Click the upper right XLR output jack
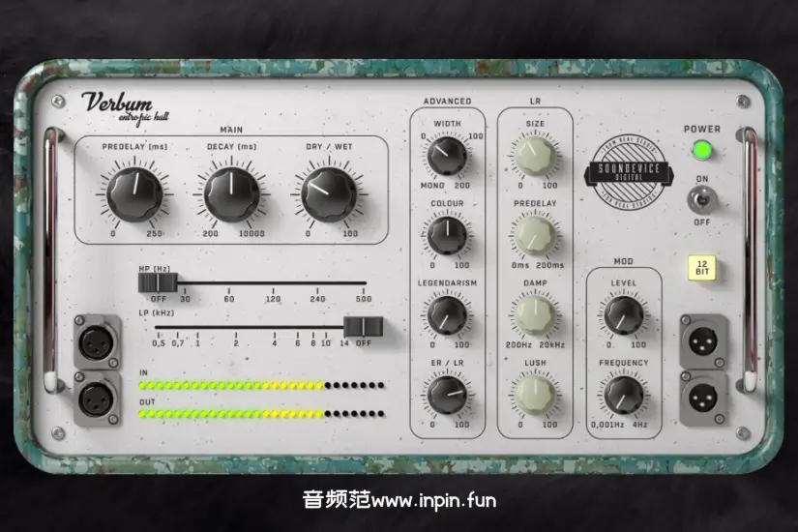This screenshot has height=532, width=798. coord(703,341)
